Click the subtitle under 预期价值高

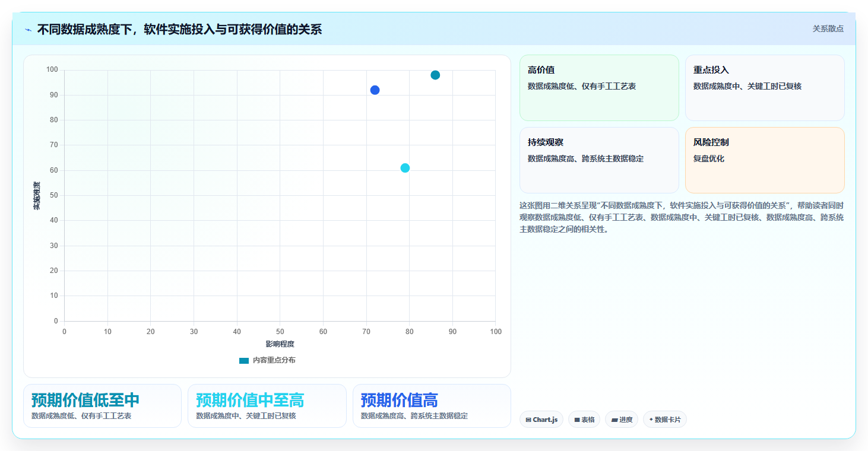tap(414, 416)
